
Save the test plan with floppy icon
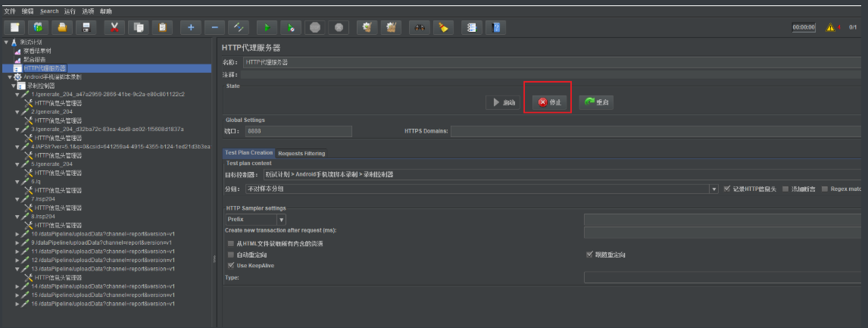tap(86, 27)
